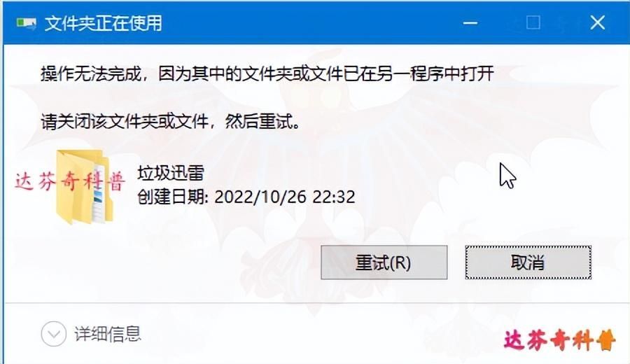Image resolution: width=630 pixels, height=364 pixels.
Task: Click the date value 2022/10/26 22:32
Action: pos(285,197)
